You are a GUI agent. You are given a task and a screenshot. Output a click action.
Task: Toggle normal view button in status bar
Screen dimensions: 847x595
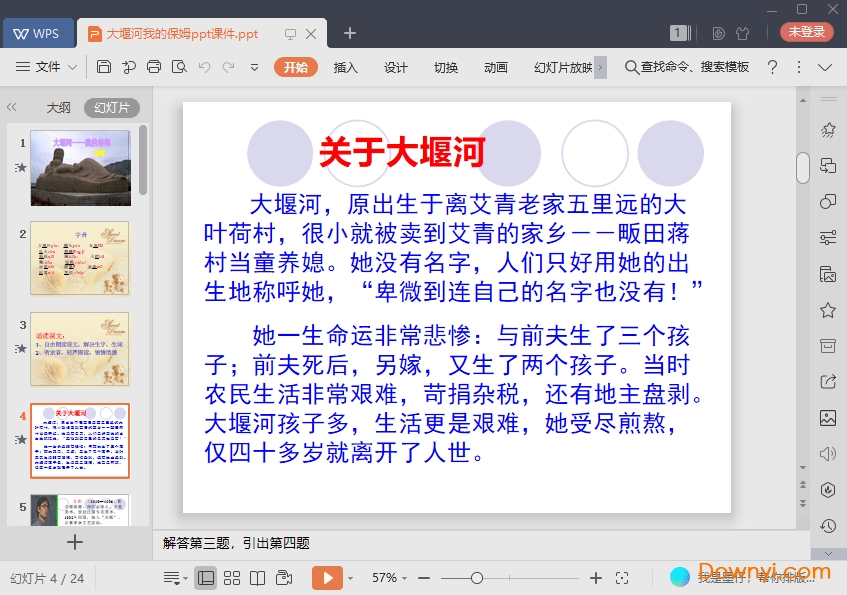[x=206, y=578]
